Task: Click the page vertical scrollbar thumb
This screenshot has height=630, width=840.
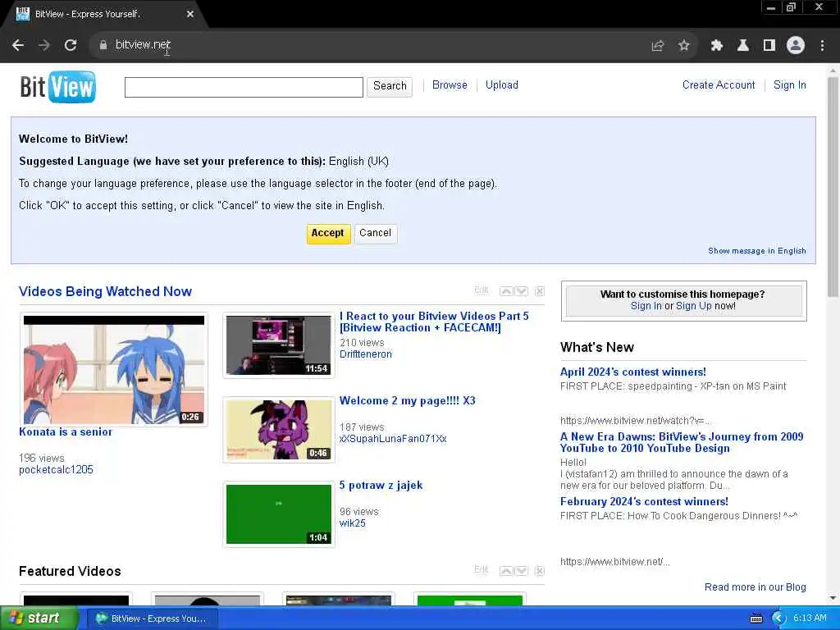Action: (833, 186)
